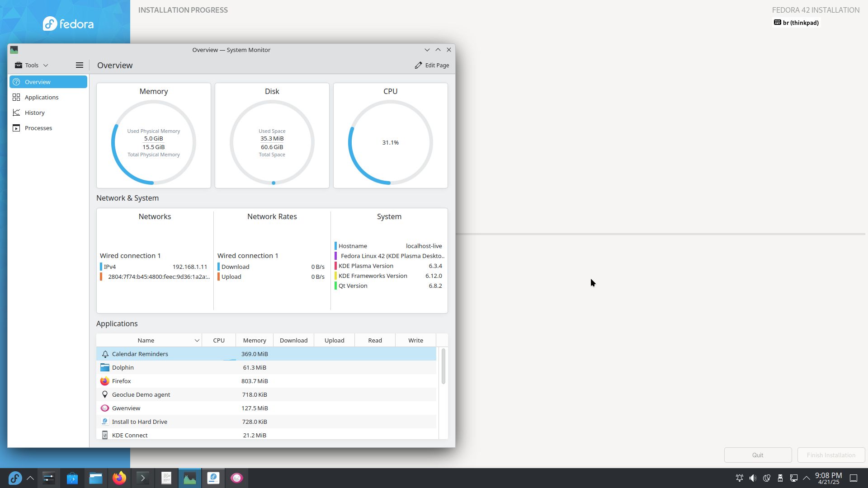868x488 pixels.
Task: Click the CPU 31.1% usage gauge
Action: [x=391, y=142]
